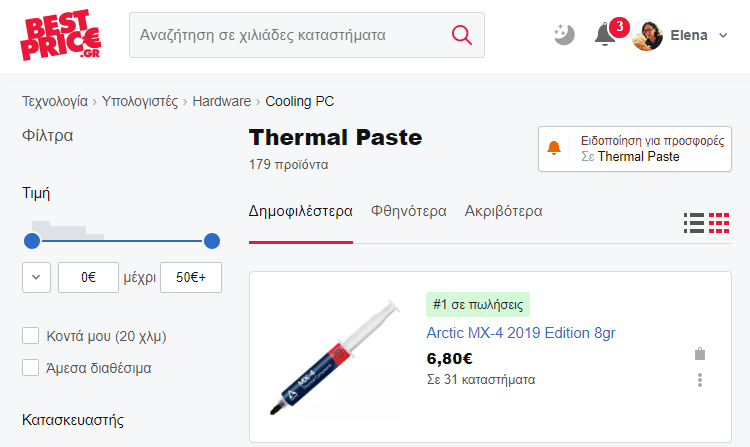
Task: Click the 0€ minimum price field
Action: click(x=88, y=277)
